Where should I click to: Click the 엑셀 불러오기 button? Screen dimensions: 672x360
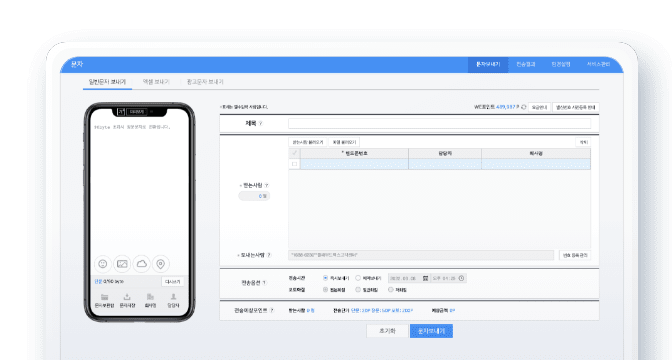coord(344,142)
